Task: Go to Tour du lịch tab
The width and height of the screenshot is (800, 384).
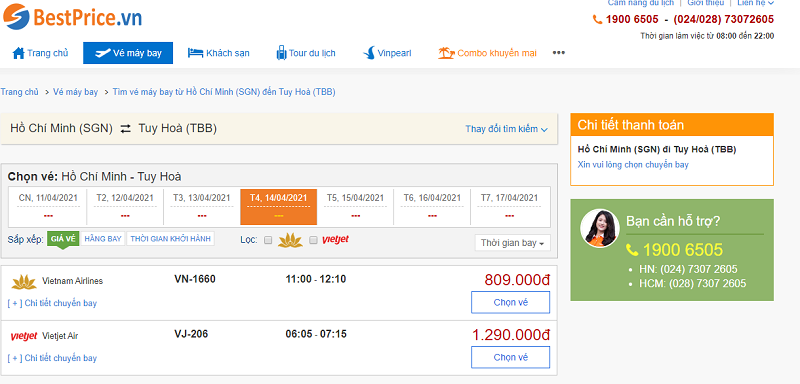Action: pyautogui.click(x=306, y=53)
